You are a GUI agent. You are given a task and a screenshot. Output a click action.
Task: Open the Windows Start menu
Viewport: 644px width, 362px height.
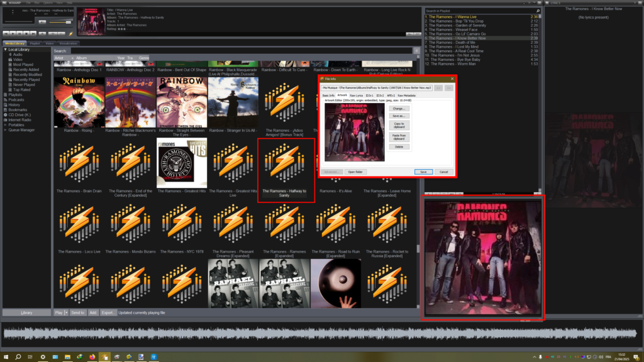click(x=6, y=357)
